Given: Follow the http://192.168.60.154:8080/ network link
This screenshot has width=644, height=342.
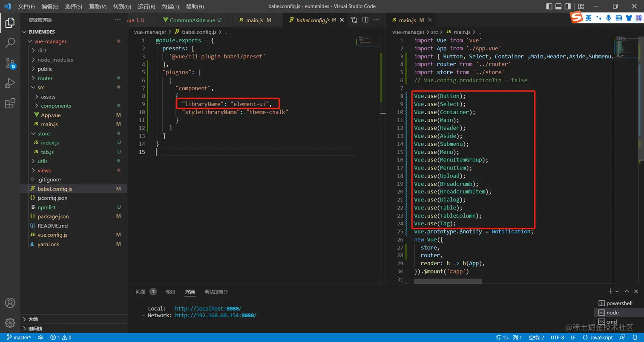Looking at the screenshot, I should [x=216, y=315].
